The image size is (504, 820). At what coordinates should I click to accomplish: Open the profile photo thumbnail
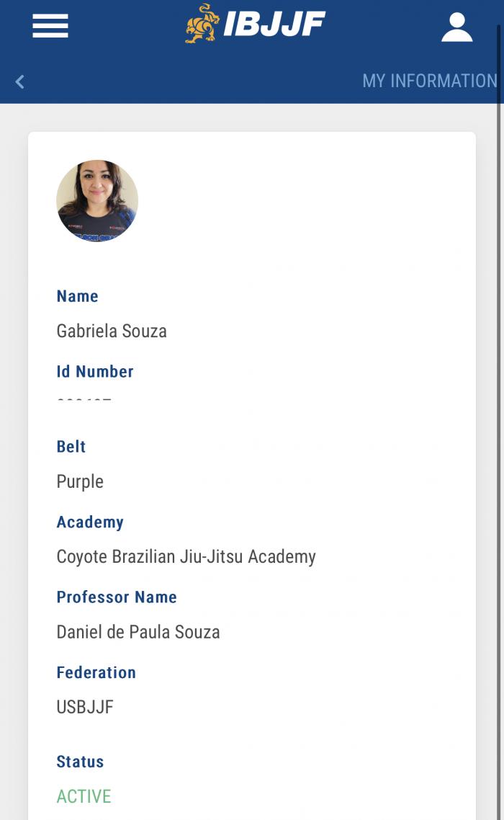click(97, 201)
